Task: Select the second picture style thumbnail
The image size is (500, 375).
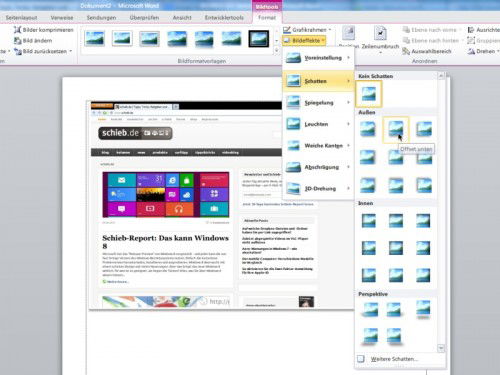Action: tap(122, 39)
